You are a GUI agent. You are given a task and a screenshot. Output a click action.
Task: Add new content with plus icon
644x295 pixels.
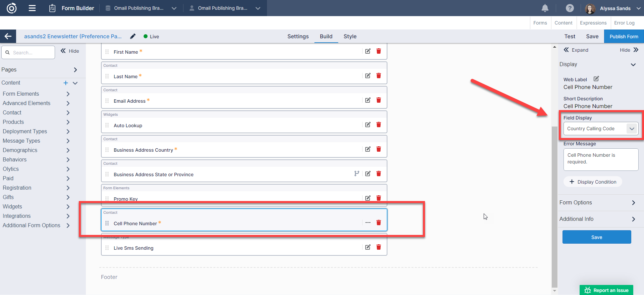66,83
